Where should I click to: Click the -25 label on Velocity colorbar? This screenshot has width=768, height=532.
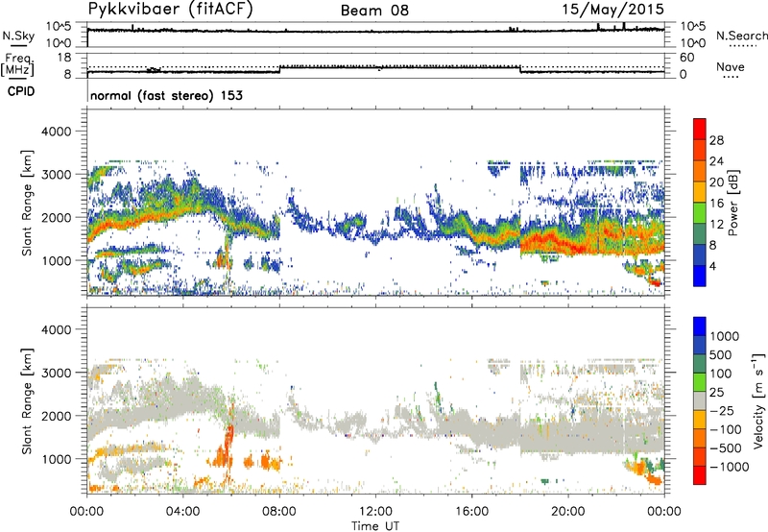click(722, 410)
